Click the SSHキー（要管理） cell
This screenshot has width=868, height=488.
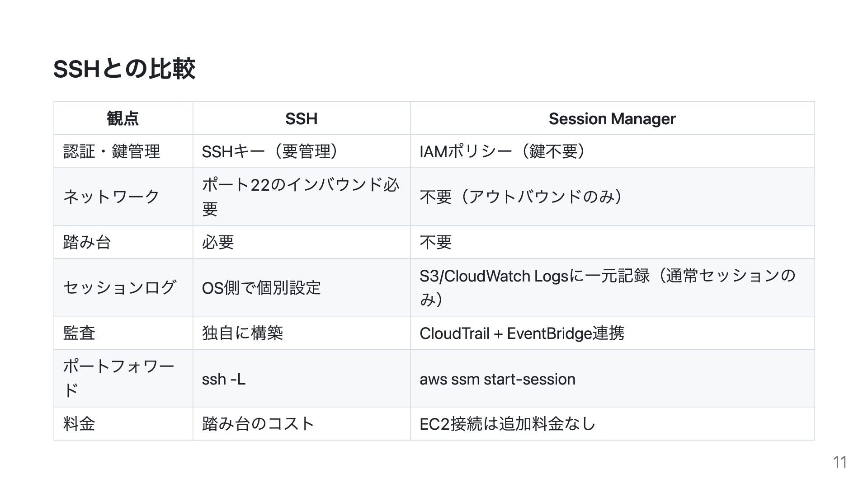(270, 151)
